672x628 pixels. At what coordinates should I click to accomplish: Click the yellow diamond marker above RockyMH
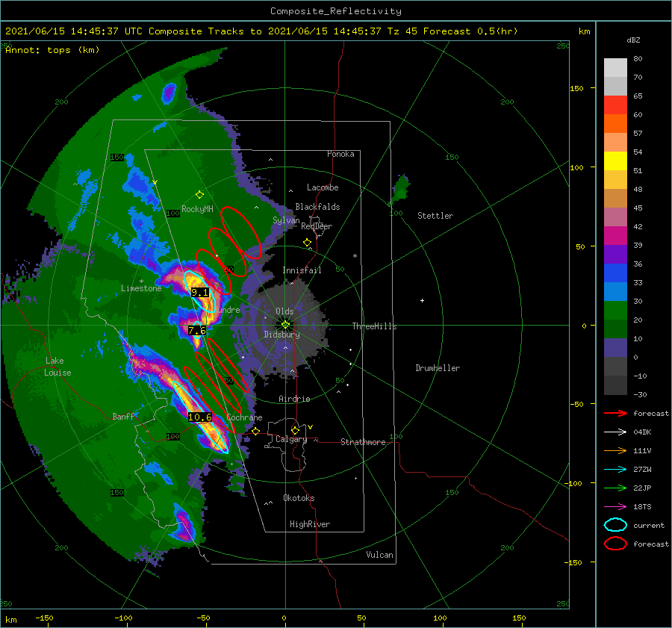199,195
